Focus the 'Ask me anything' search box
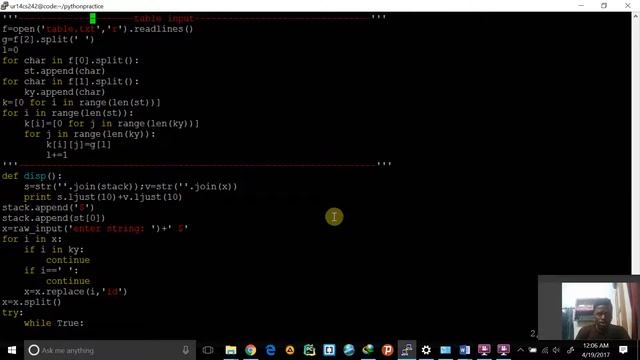The image size is (640, 360). pyautogui.click(x=110, y=350)
